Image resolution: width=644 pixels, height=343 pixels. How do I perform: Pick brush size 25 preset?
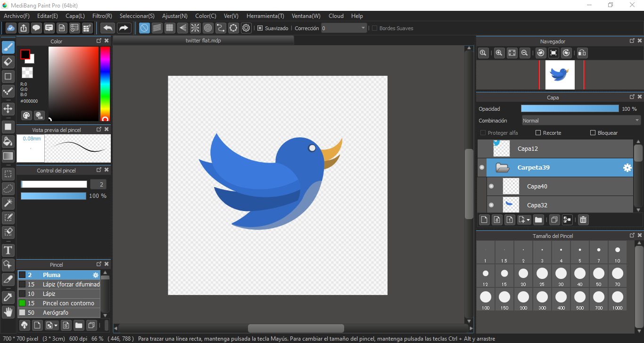click(542, 276)
